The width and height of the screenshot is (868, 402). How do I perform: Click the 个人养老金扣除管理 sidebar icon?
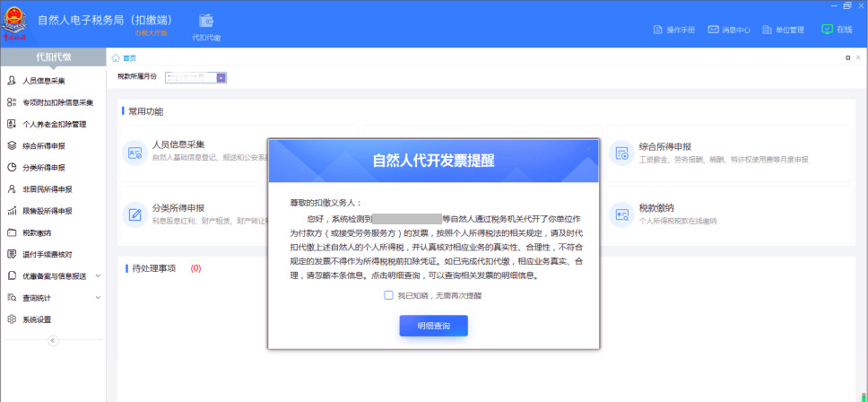tap(12, 124)
